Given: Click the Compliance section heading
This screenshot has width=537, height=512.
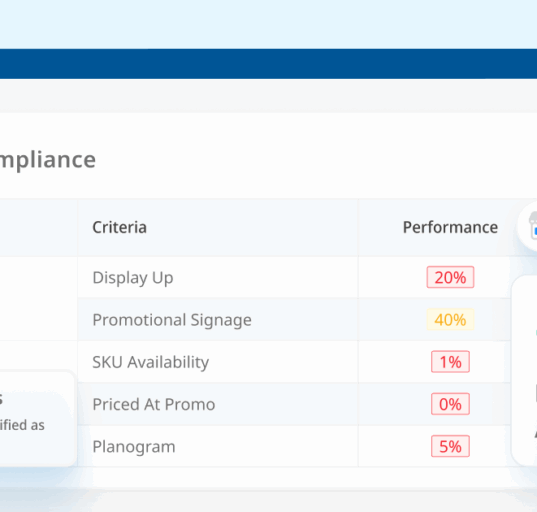Looking at the screenshot, I should click(48, 160).
